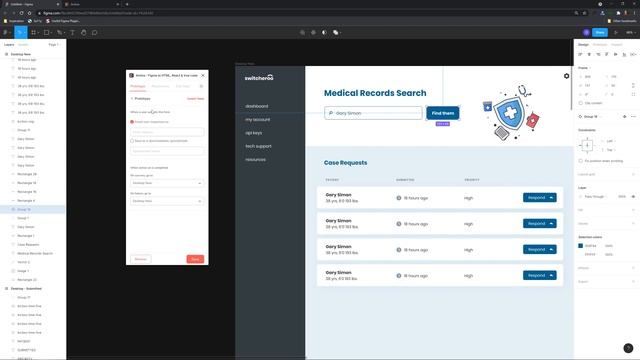The width and height of the screenshot is (640, 360).
Task: Select the Comment tool
Action: click(95, 32)
